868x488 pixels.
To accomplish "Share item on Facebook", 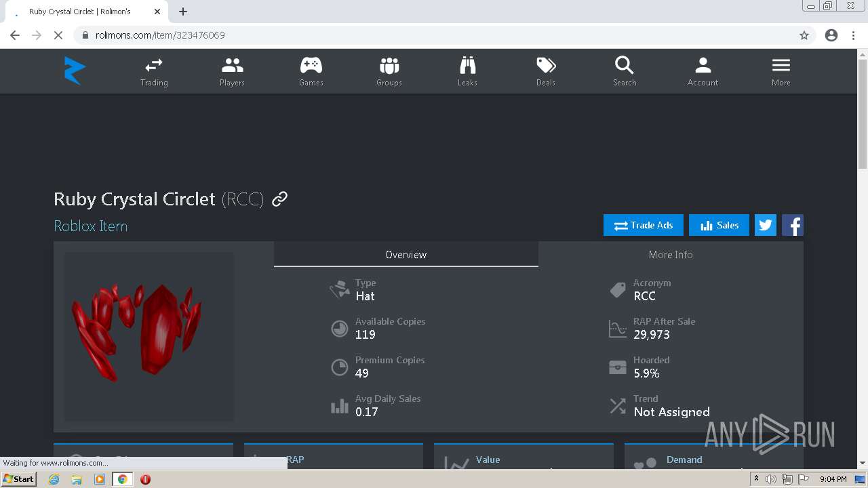I will pyautogui.click(x=793, y=225).
